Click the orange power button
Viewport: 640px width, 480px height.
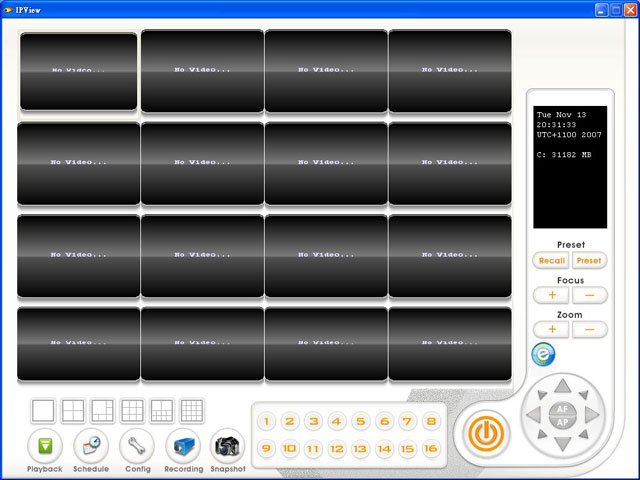tap(486, 433)
